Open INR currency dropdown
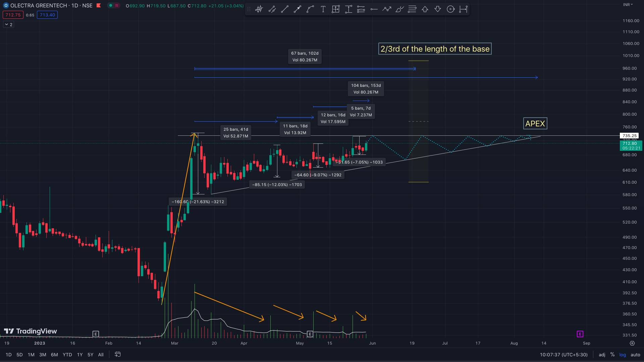 click(x=628, y=5)
